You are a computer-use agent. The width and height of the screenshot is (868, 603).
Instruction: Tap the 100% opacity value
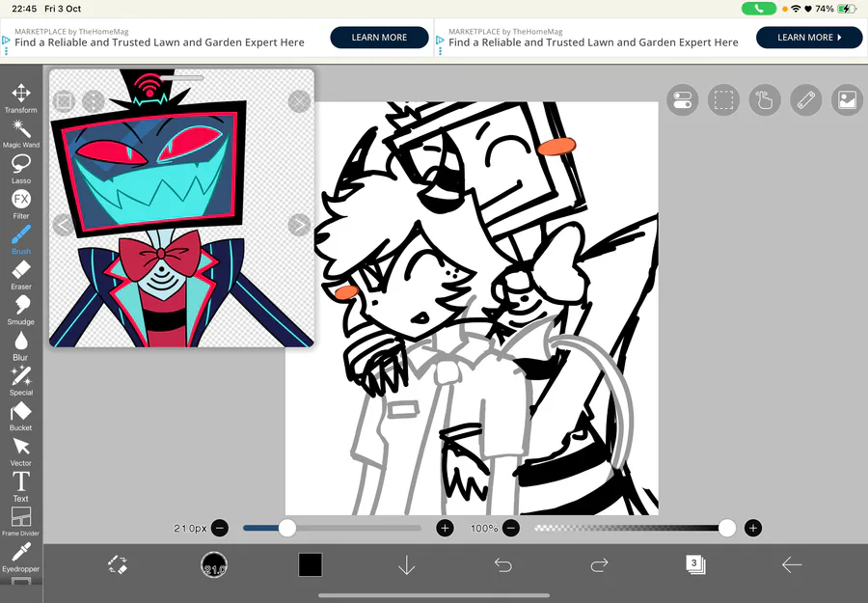click(x=484, y=529)
